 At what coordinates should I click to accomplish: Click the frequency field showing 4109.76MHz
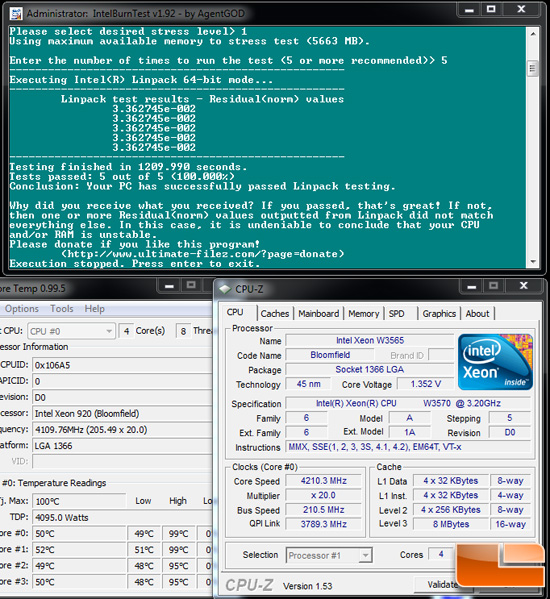122,430
